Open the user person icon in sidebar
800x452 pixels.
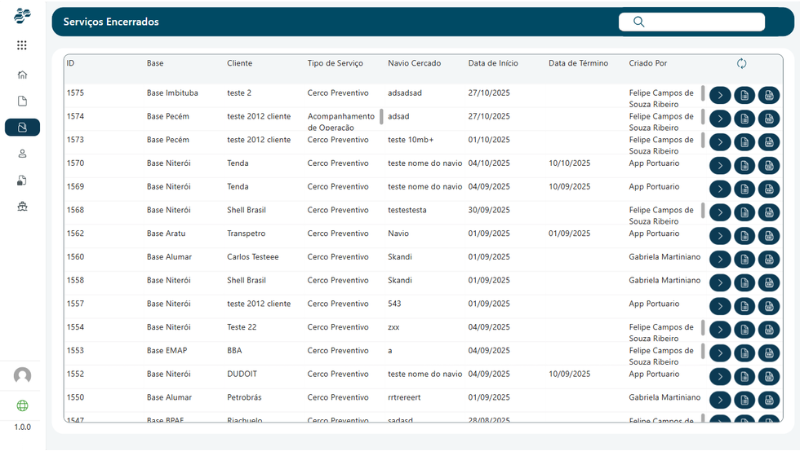click(22, 154)
